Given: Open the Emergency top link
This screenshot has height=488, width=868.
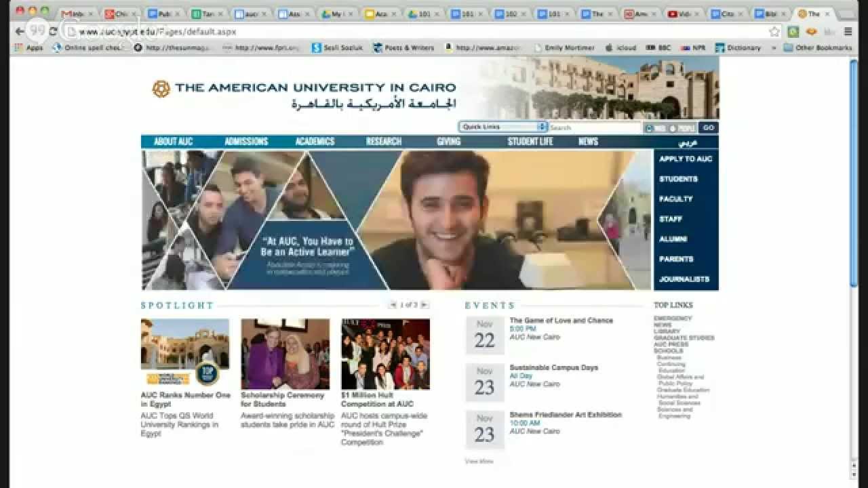Looking at the screenshot, I should tap(673, 319).
